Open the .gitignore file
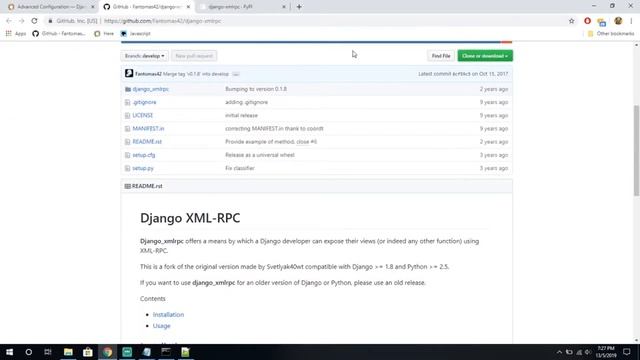Image resolution: width=640 pixels, height=360 pixels. (x=144, y=102)
